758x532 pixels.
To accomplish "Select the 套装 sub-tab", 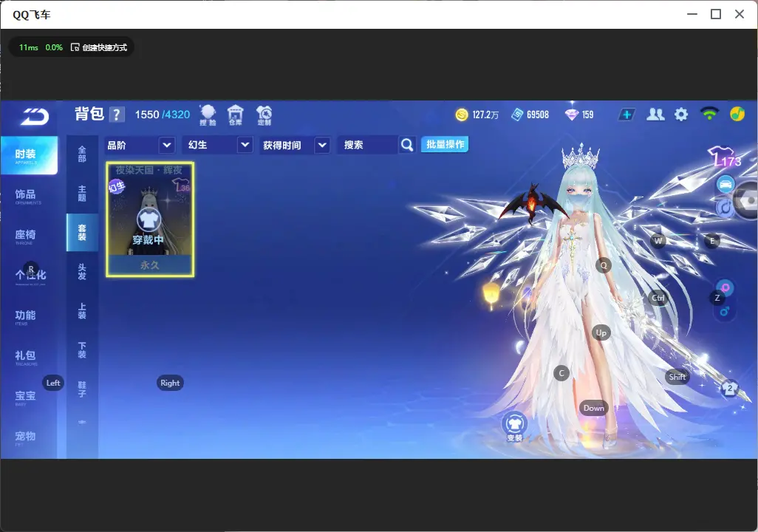I will (82, 233).
